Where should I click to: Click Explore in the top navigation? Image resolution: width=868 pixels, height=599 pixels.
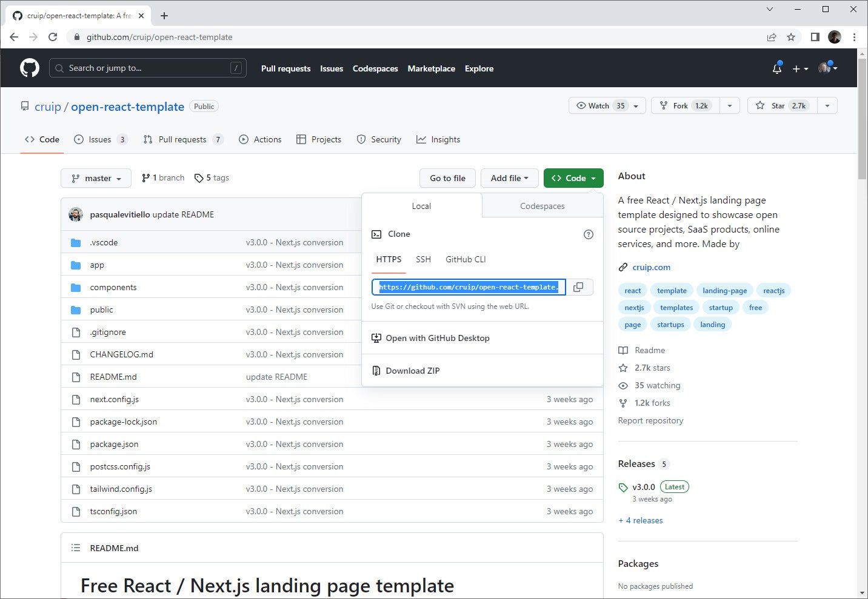point(479,68)
